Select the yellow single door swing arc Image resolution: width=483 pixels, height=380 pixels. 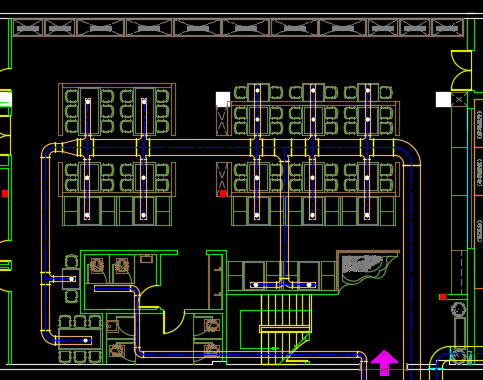click(174, 321)
